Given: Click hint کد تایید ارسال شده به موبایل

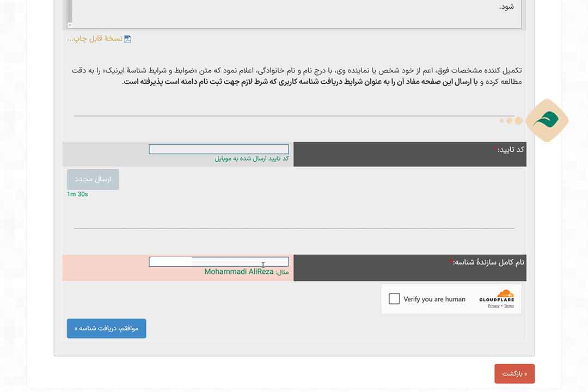Looking at the screenshot, I should (x=252, y=158).
